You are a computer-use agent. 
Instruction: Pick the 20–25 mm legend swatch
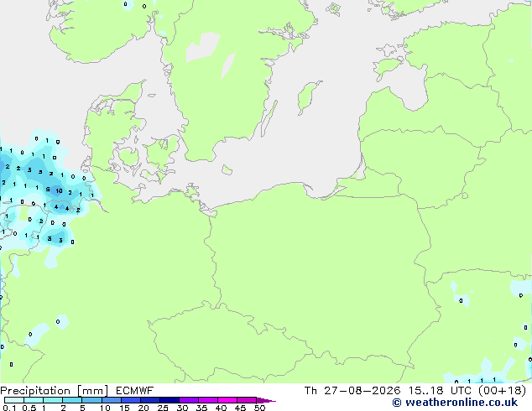(149, 400)
